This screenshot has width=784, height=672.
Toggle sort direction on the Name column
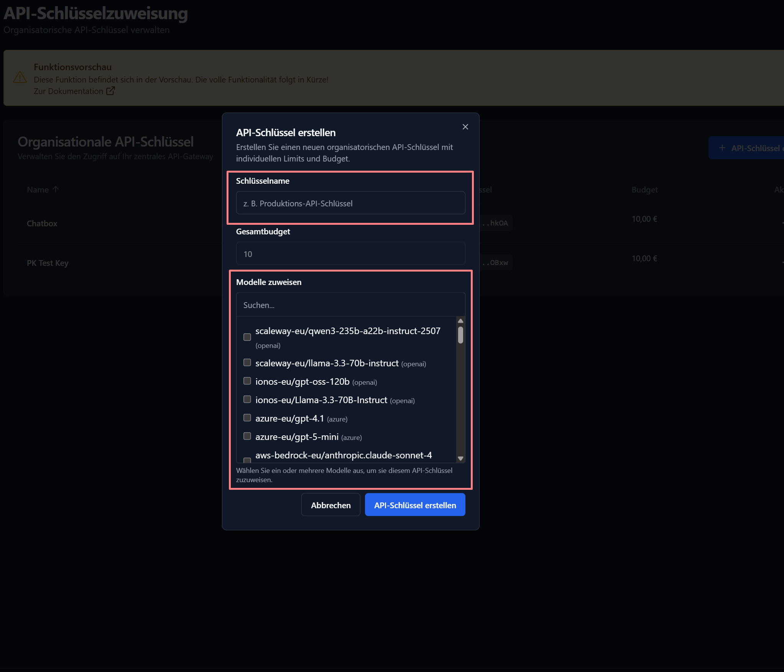(56, 189)
